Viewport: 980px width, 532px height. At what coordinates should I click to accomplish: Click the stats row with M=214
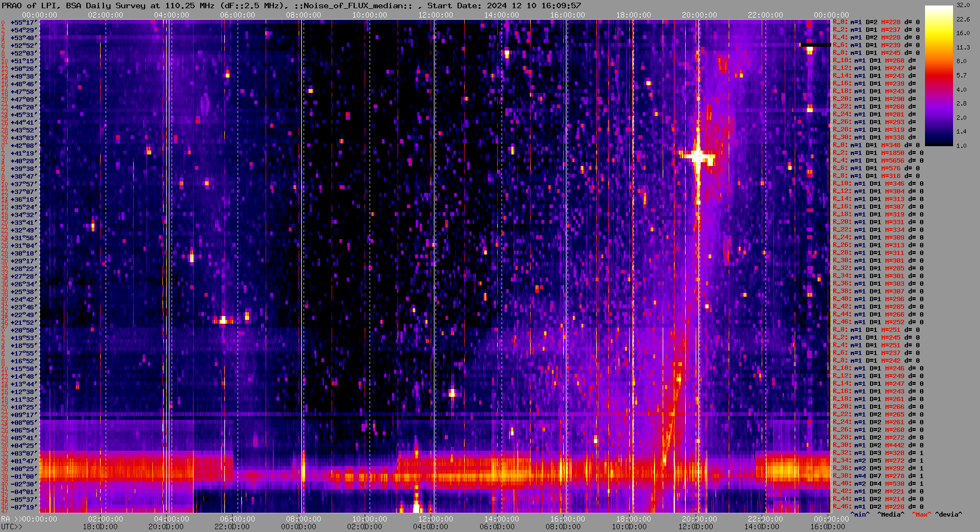coord(878,500)
